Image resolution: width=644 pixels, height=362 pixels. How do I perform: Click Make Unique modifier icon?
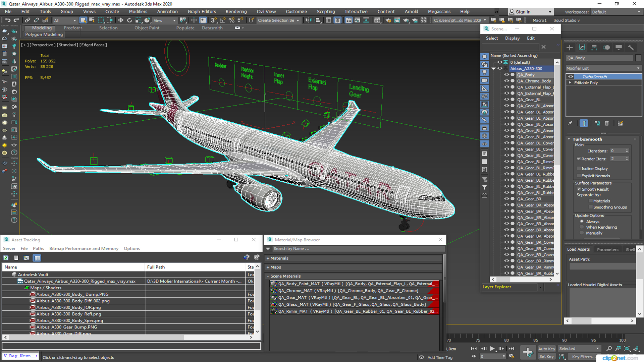[597, 123]
